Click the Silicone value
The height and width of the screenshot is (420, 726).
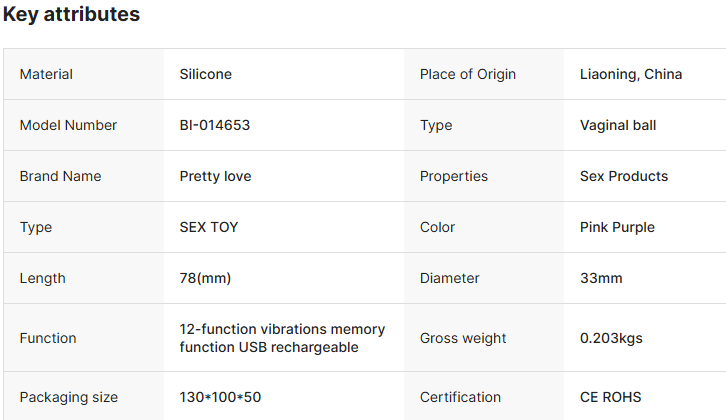click(x=206, y=74)
